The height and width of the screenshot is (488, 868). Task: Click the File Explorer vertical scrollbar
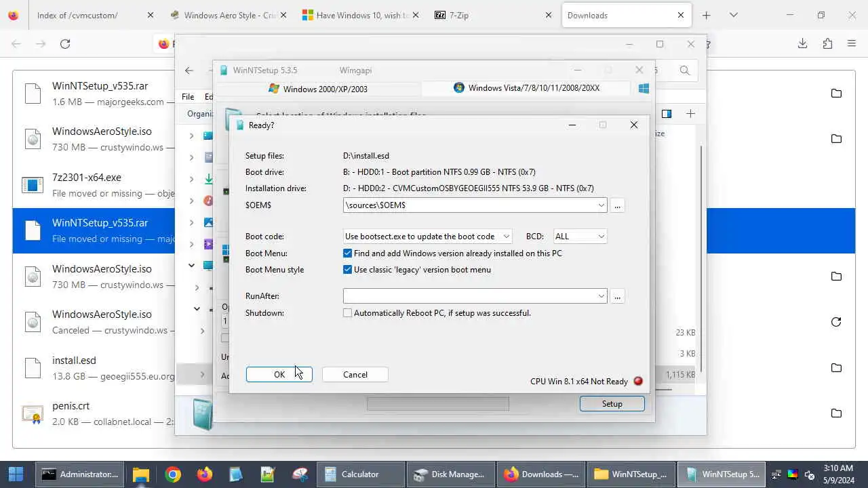[x=701, y=258]
